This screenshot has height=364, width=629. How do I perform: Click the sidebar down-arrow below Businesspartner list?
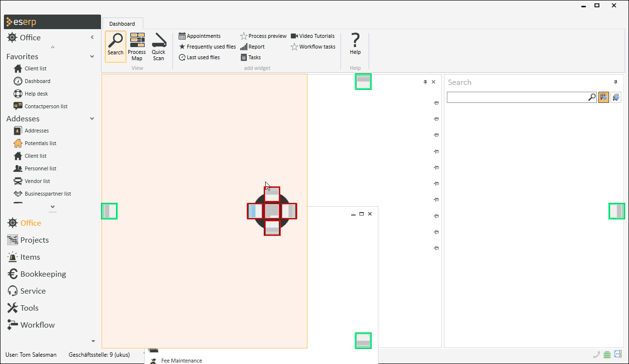point(52,207)
